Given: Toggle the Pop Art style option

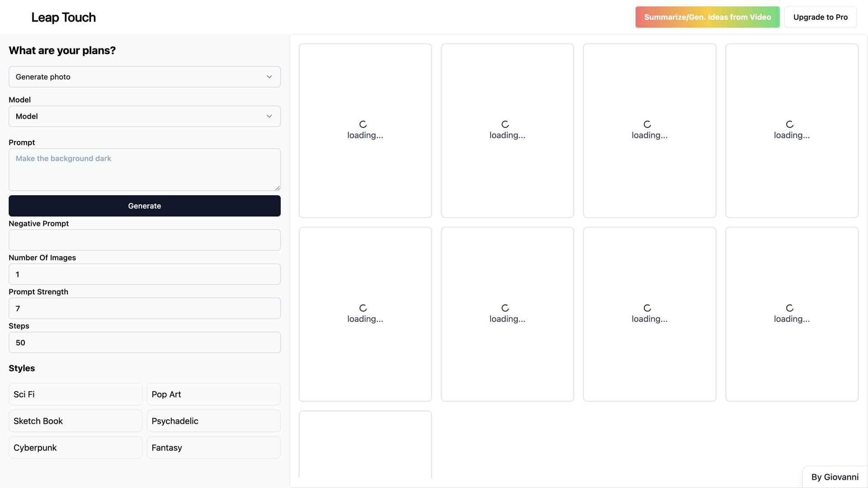Looking at the screenshot, I should pyautogui.click(x=213, y=394).
